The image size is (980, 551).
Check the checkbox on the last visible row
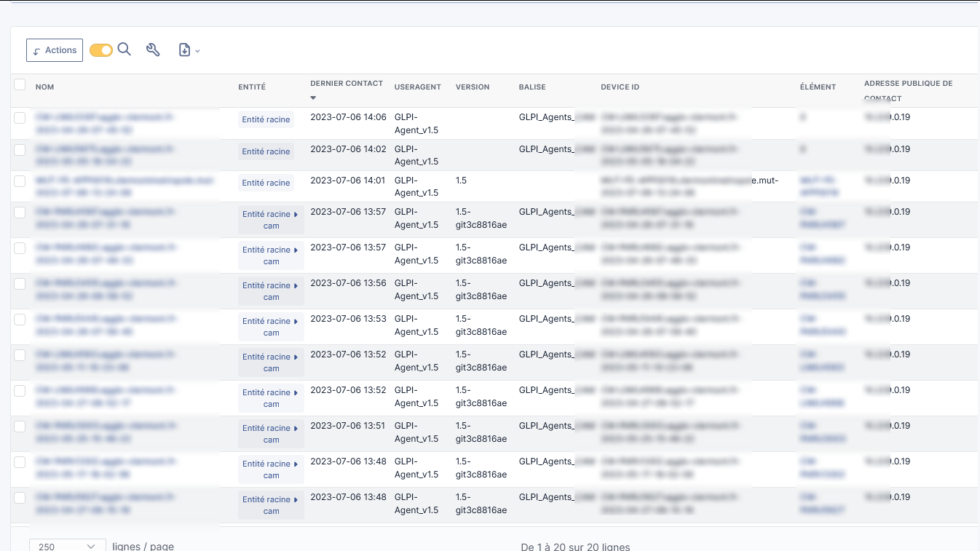point(20,497)
